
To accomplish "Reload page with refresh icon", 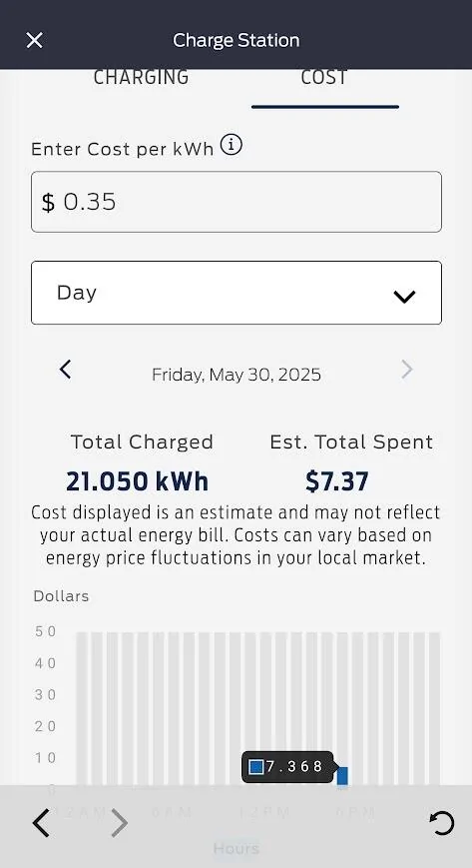I will (x=442, y=823).
